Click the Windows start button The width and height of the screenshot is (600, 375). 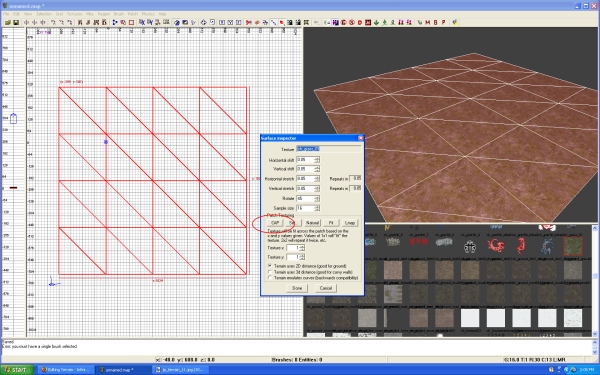click(16, 370)
